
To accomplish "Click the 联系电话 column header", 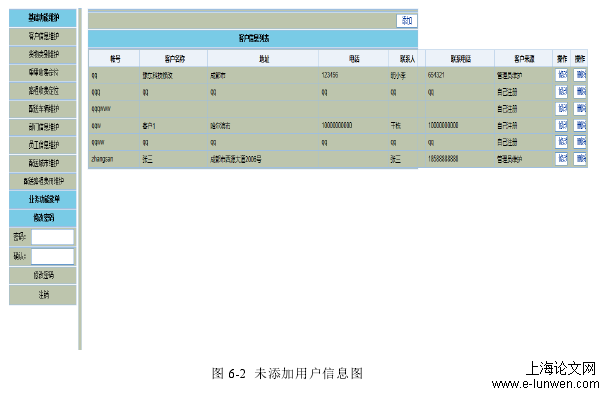I will tap(460, 59).
